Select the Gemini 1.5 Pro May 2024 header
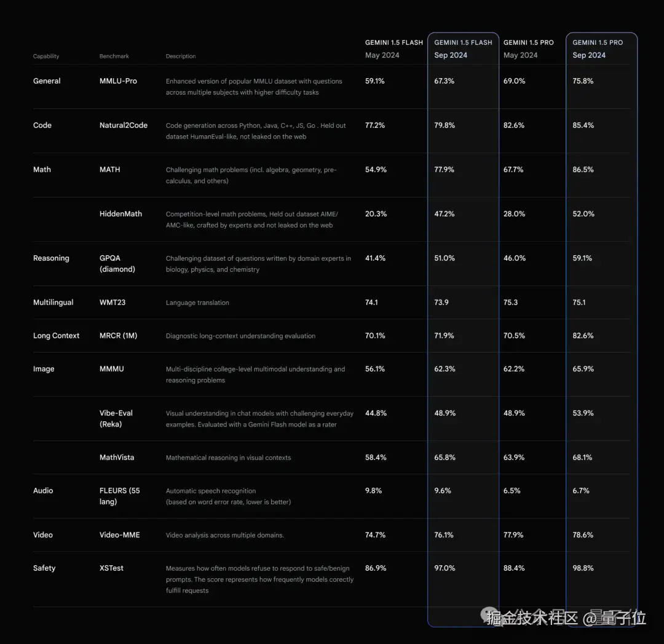The width and height of the screenshot is (664, 644). [x=529, y=49]
